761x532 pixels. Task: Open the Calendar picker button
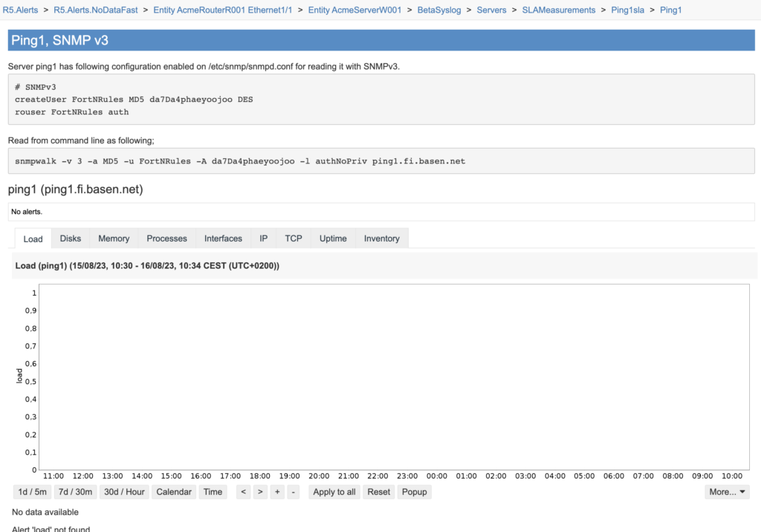(x=174, y=492)
